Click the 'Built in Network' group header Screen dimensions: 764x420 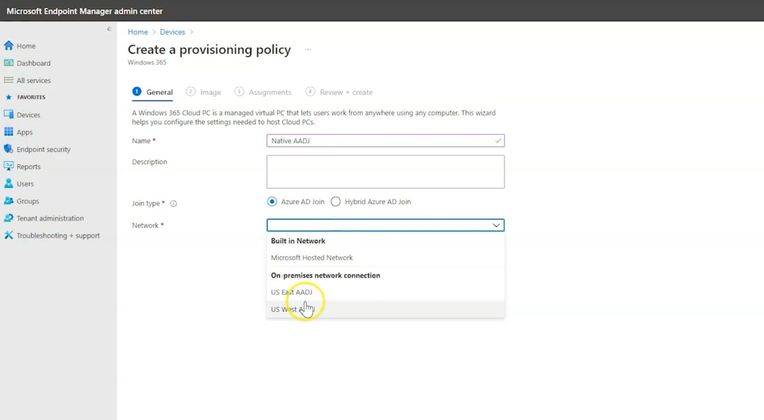298,241
